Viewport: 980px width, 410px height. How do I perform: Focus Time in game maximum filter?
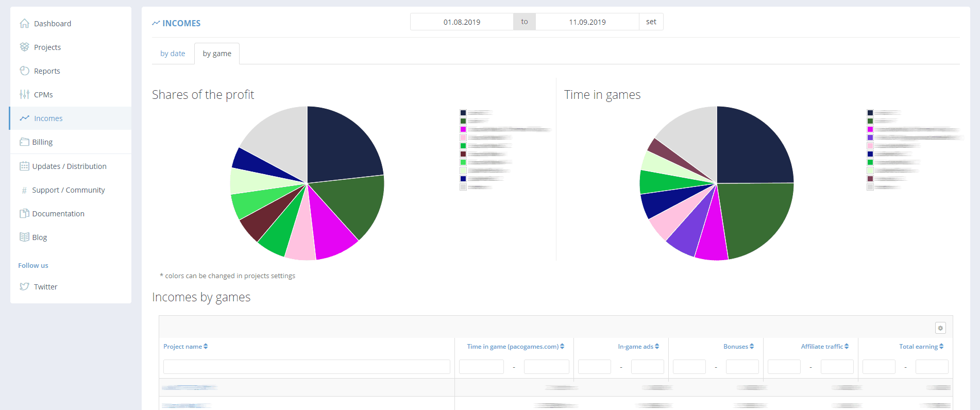(547, 367)
